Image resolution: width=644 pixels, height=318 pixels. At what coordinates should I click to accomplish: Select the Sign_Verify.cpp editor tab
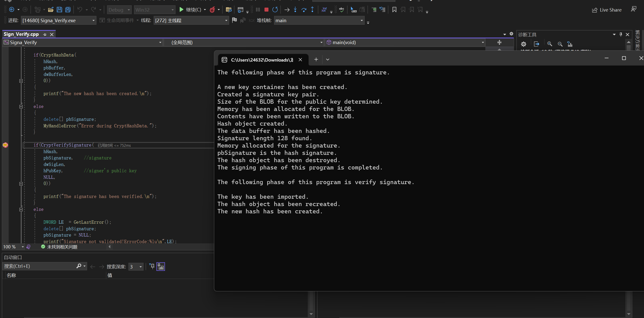tap(21, 34)
